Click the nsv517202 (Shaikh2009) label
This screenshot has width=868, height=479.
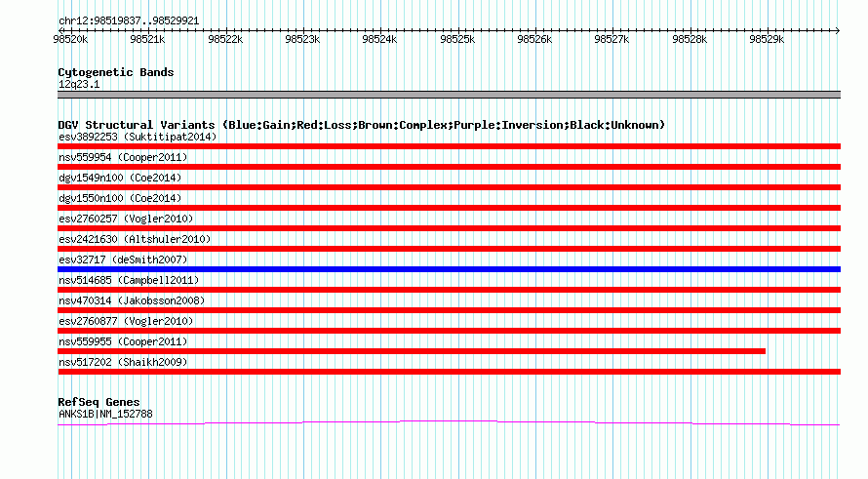123,362
